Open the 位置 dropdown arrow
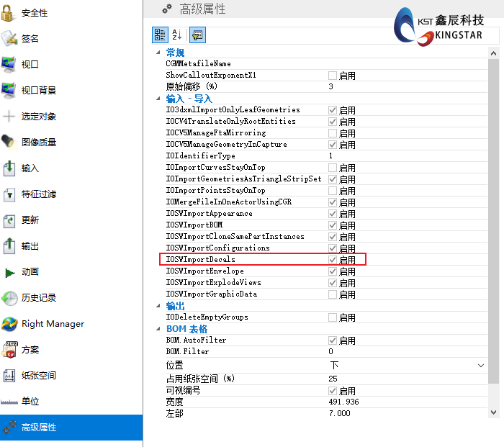 point(481,366)
